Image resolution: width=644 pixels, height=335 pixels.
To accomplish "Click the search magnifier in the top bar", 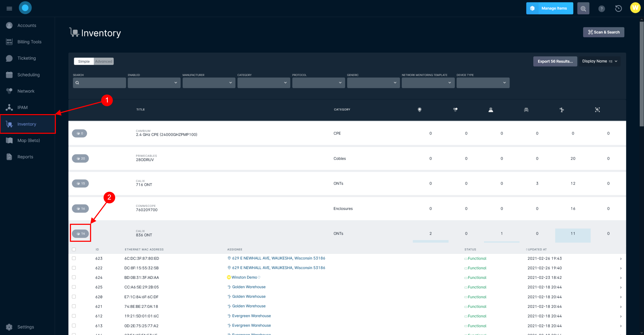I will point(583,8).
